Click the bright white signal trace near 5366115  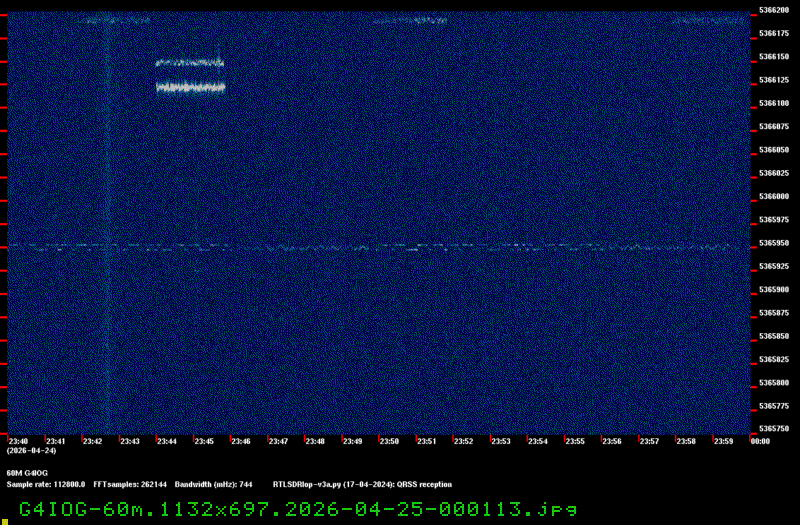(x=190, y=88)
